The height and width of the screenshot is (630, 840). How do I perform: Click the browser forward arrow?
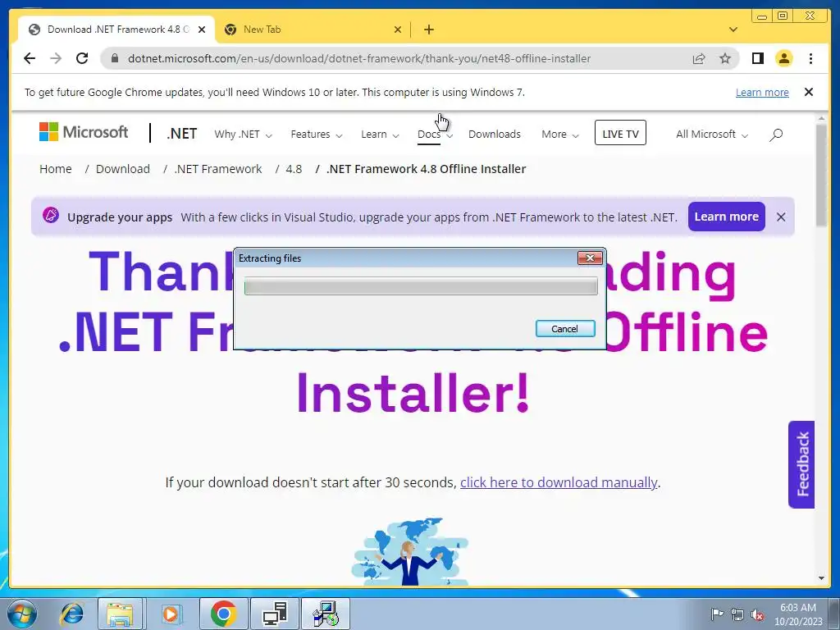tap(56, 58)
